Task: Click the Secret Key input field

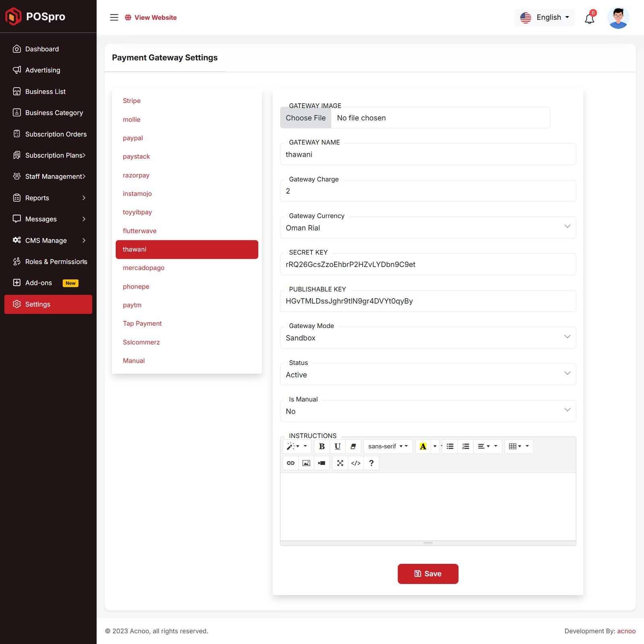Action: coord(427,264)
